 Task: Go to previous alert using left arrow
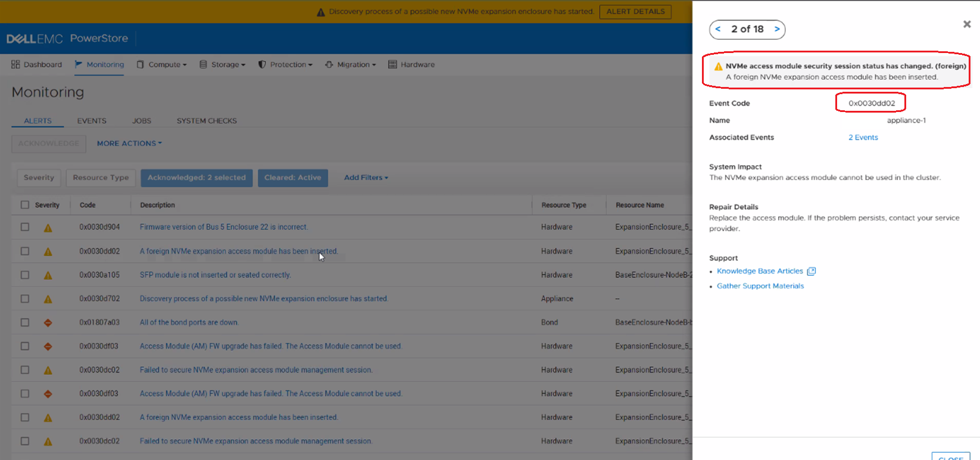718,29
